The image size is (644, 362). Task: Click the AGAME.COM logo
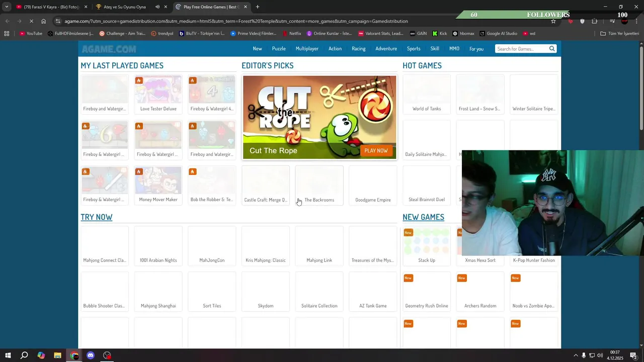[109, 49]
